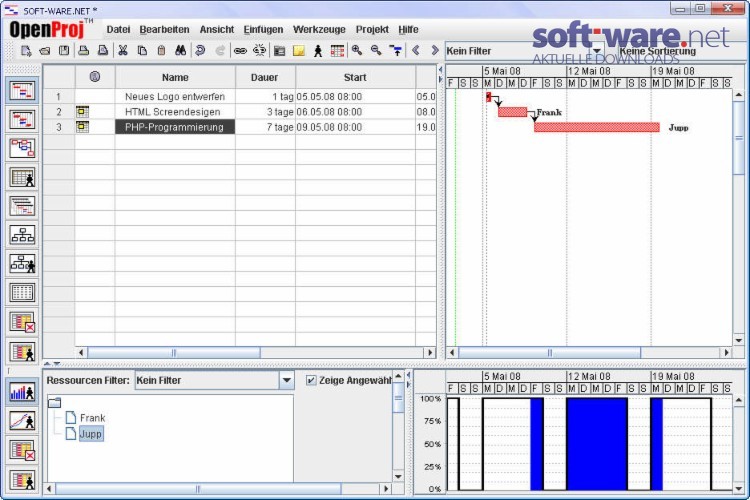Toggle the Zeige Angewählt checkbox
This screenshot has width=750, height=500.
pyautogui.click(x=311, y=380)
